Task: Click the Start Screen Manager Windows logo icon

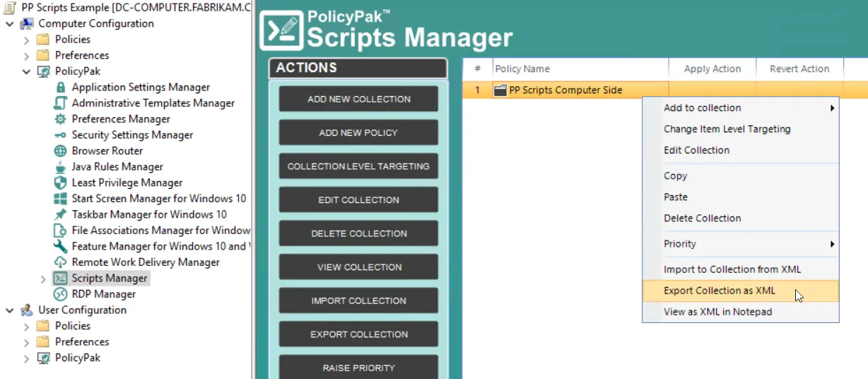Action: [60, 199]
